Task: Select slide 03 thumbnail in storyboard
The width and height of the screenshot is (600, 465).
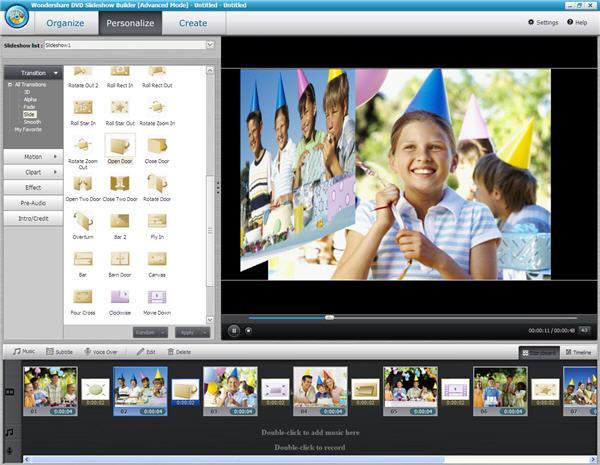Action: 230,391
